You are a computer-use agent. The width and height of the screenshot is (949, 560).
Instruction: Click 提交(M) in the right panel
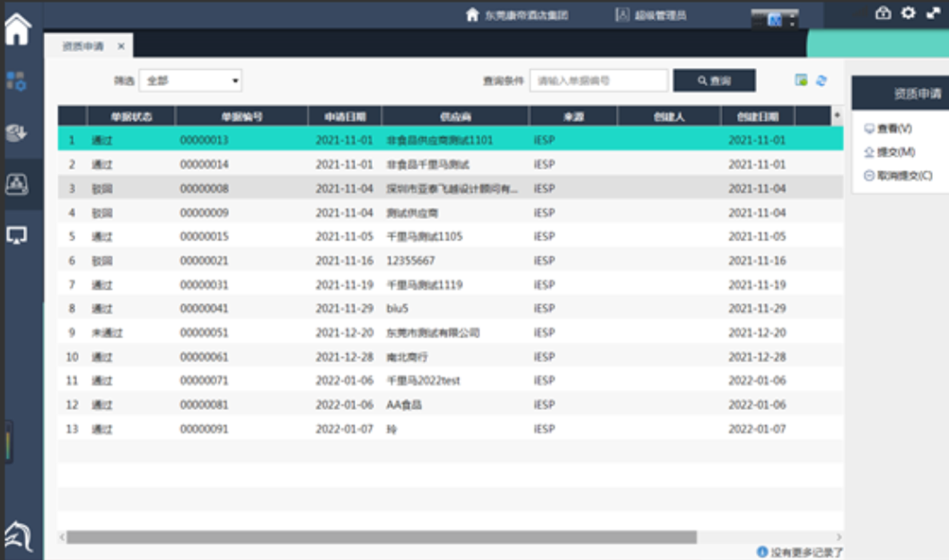tap(889, 153)
